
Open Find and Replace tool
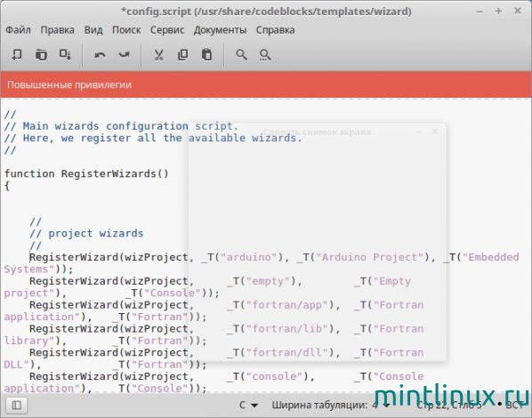(x=265, y=54)
